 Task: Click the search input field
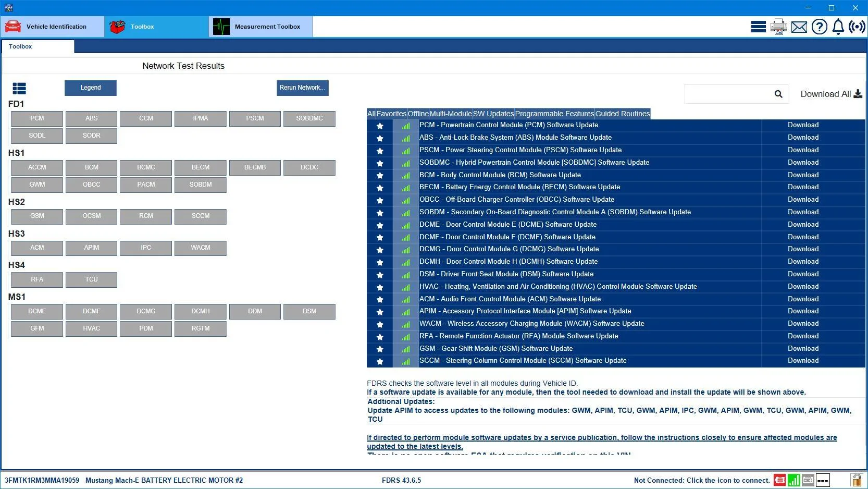point(728,94)
